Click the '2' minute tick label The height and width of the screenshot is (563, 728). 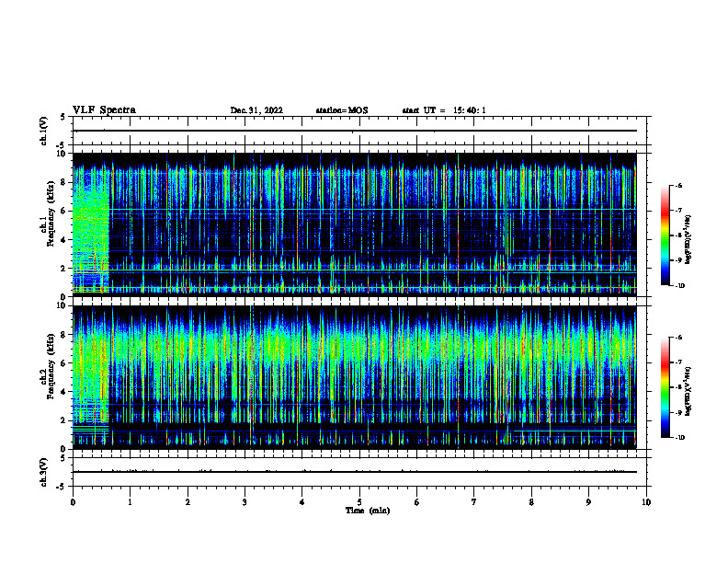pos(188,502)
